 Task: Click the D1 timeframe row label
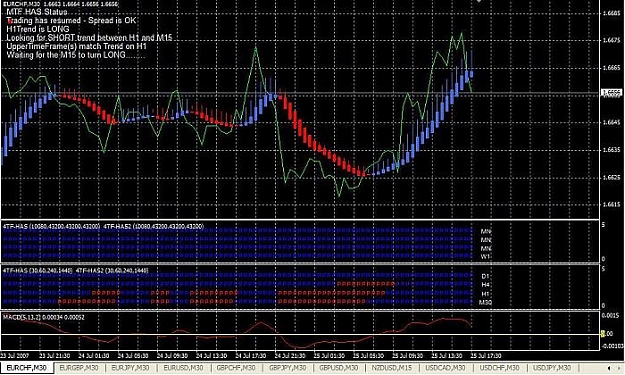pos(485,276)
